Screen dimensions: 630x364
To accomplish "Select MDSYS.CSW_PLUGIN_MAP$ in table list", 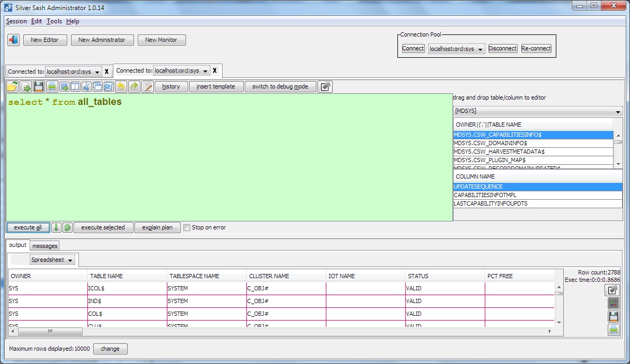I will tap(533, 160).
